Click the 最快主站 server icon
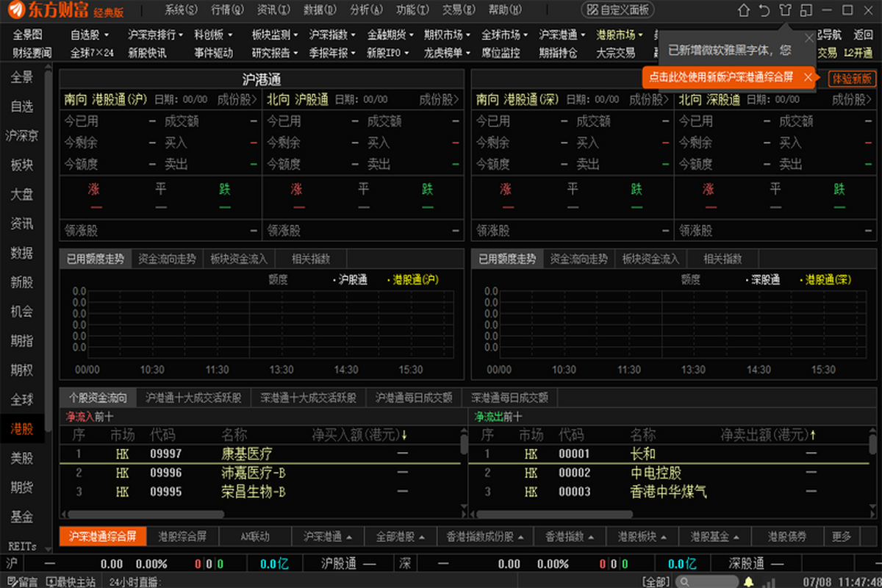Screen dimensions: 882x588 point(71,582)
